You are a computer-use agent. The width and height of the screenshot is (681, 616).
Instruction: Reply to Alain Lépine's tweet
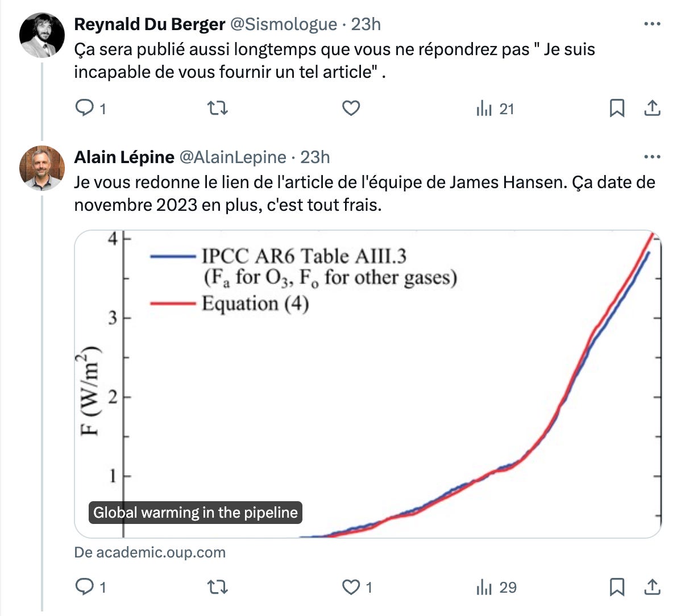pyautogui.click(x=90, y=587)
